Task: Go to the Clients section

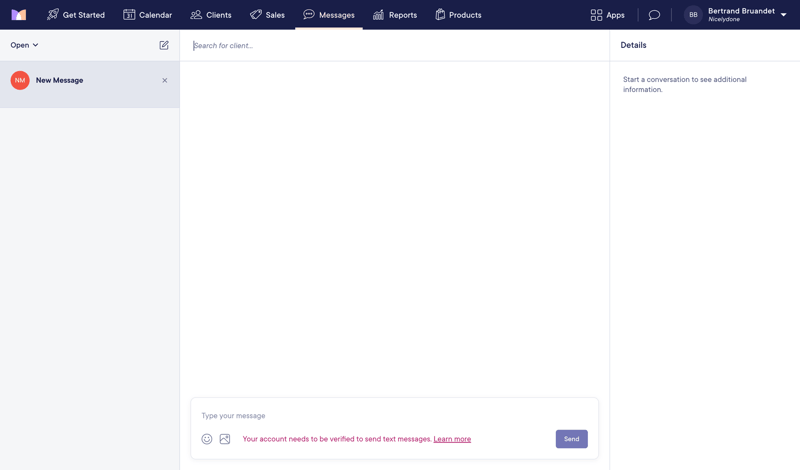Action: [x=211, y=15]
